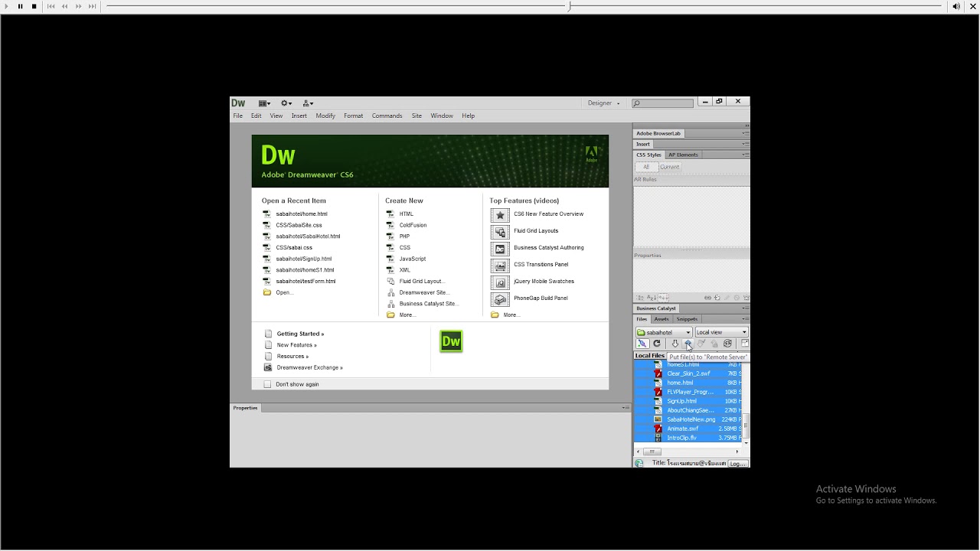Open recent sabaihotel/SignUp.html
This screenshot has width=980, height=551.
point(304,259)
